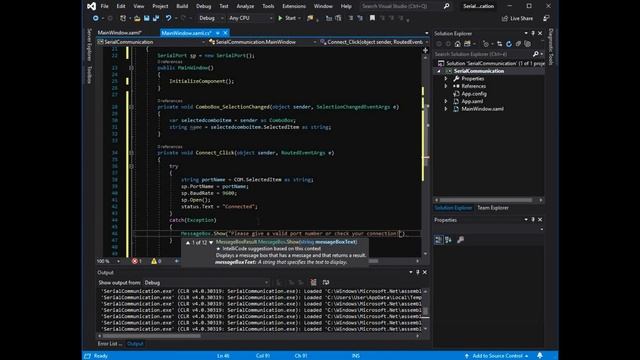Click the Navigate Backward icon
Image resolution: width=640 pixels, height=360 pixels.
coord(96,18)
